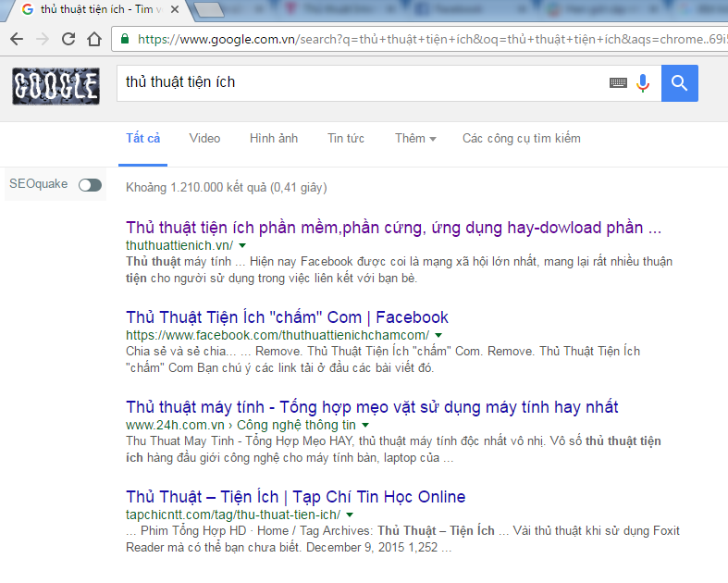Click the green padlock in address bar
The width and height of the screenshot is (728, 583).
(x=125, y=40)
